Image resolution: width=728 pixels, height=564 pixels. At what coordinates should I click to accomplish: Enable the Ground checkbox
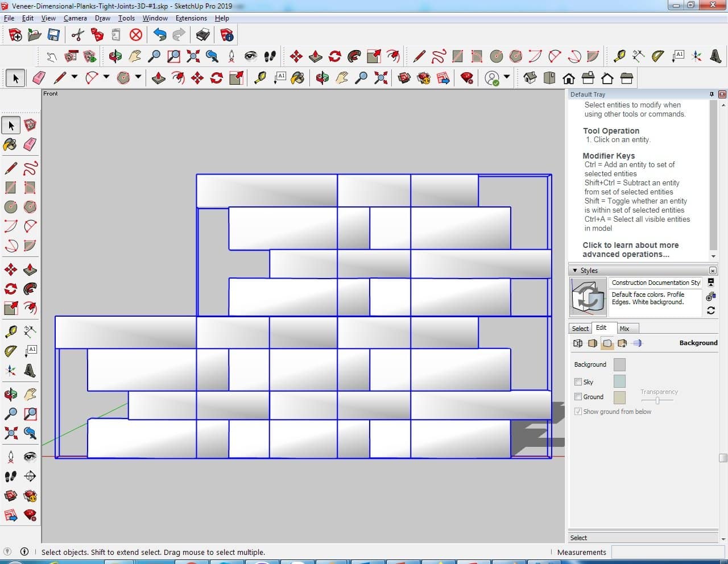(x=578, y=397)
